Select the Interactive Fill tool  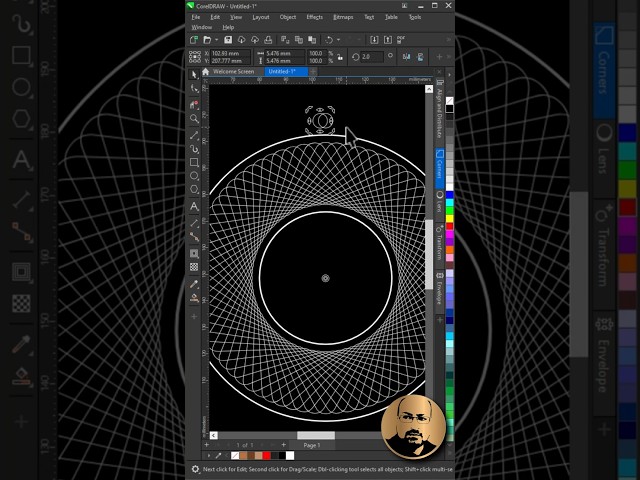tap(194, 298)
